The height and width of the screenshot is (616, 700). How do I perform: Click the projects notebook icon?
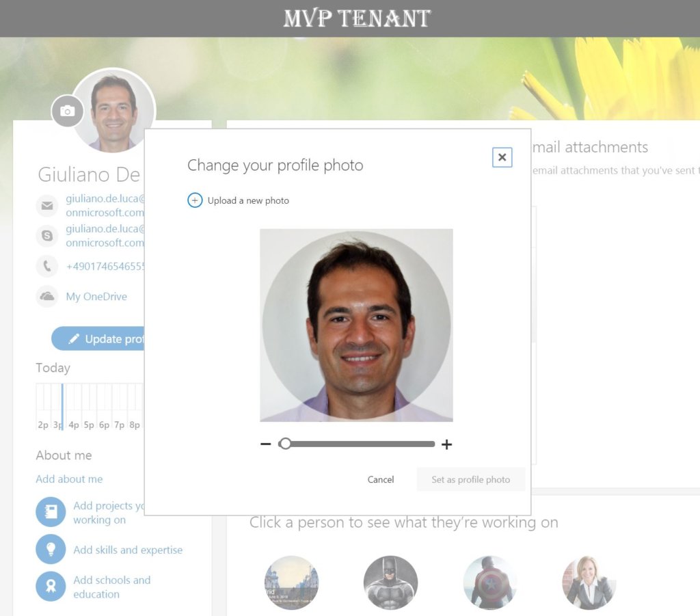coord(51,511)
